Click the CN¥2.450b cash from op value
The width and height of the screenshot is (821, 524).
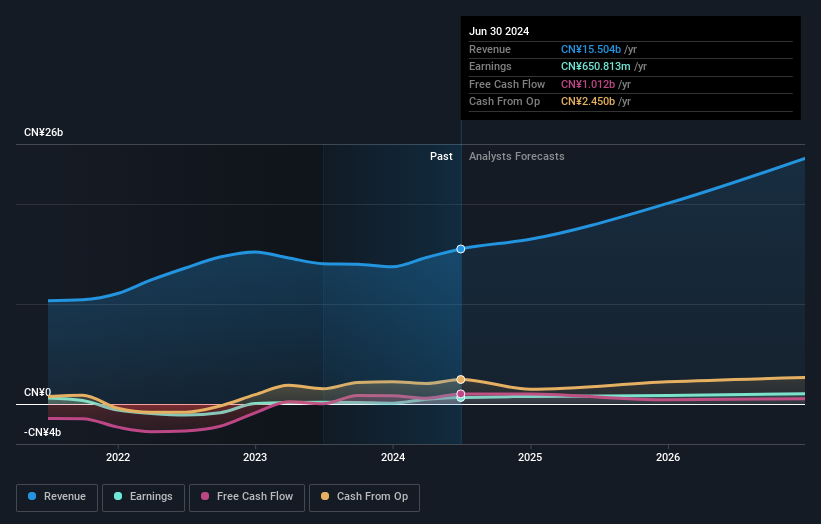pyautogui.click(x=587, y=102)
